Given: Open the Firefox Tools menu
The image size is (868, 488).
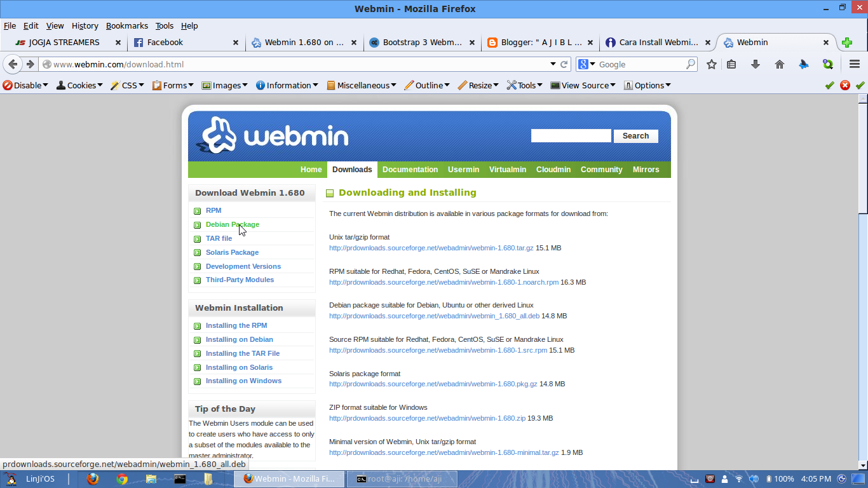Looking at the screenshot, I should tap(165, 26).
